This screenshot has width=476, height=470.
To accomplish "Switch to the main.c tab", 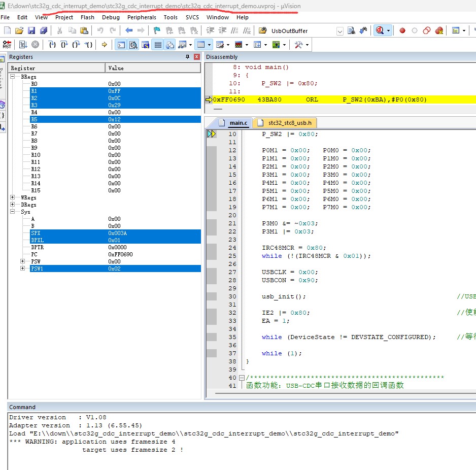I will tap(234, 123).
